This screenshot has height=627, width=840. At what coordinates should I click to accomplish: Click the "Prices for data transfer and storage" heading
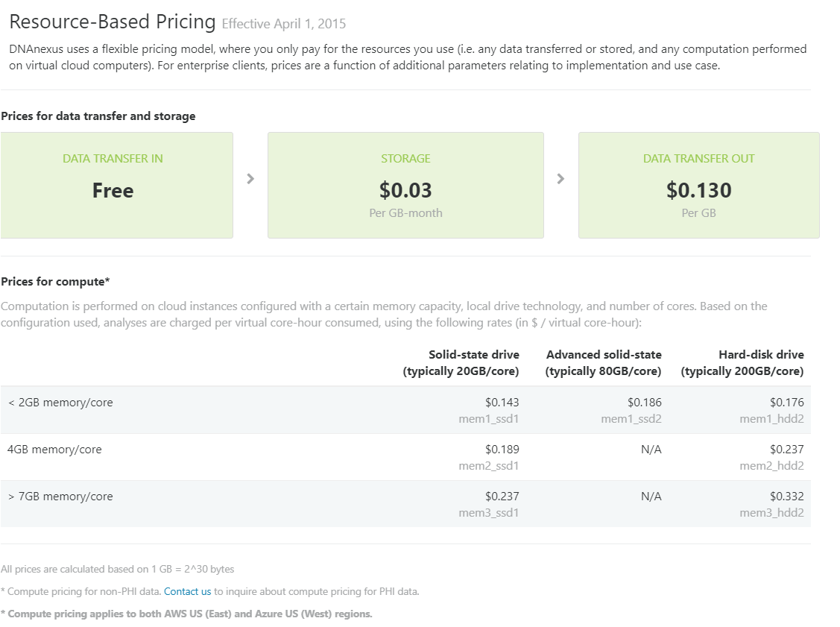pyautogui.click(x=98, y=116)
